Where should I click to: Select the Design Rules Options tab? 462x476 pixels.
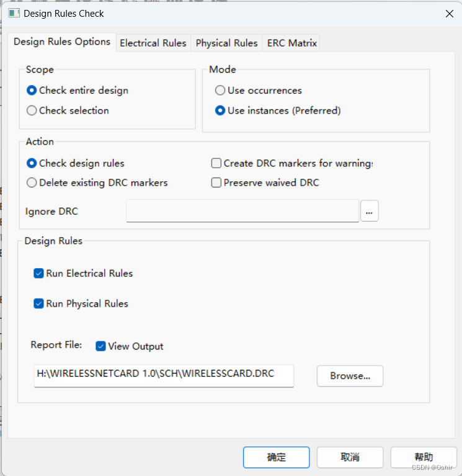[62, 42]
